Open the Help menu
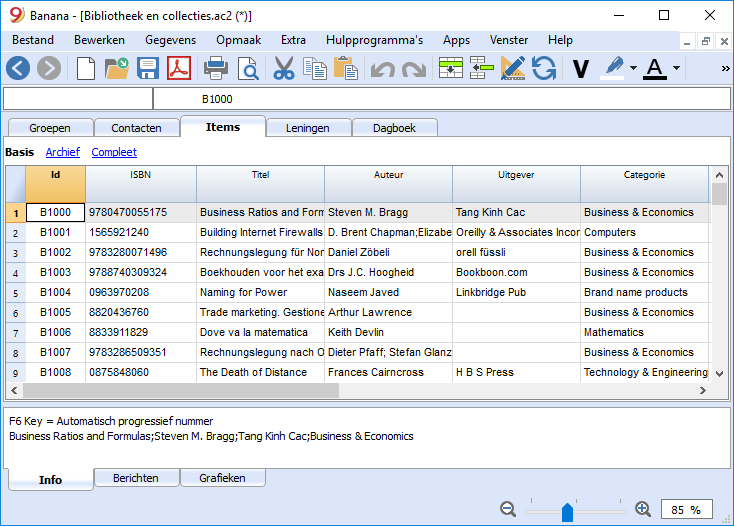 [x=560, y=40]
